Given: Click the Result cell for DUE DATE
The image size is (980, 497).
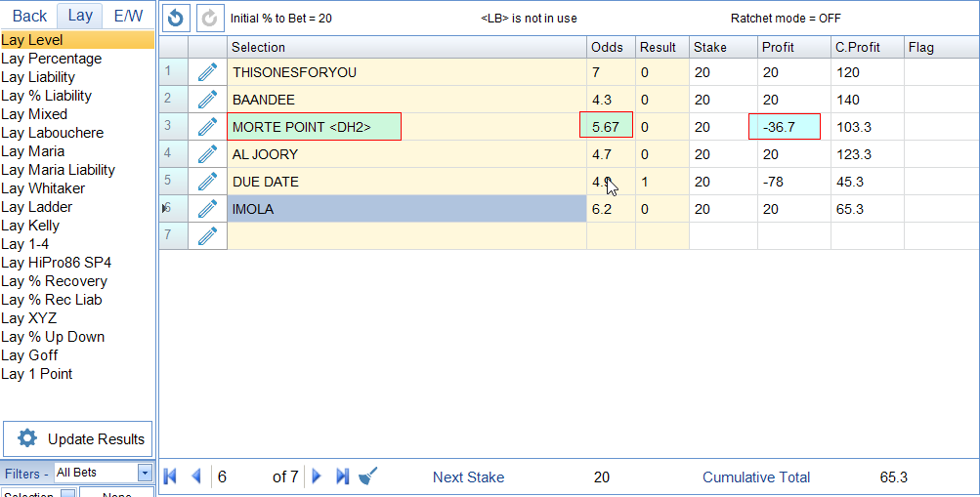Looking at the screenshot, I should click(x=661, y=182).
